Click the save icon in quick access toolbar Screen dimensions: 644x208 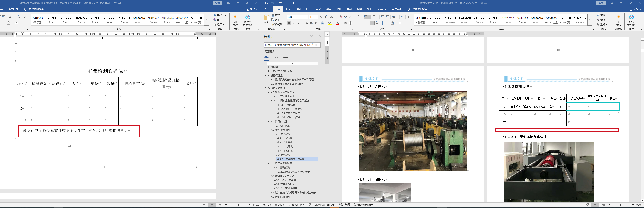click(266, 3)
